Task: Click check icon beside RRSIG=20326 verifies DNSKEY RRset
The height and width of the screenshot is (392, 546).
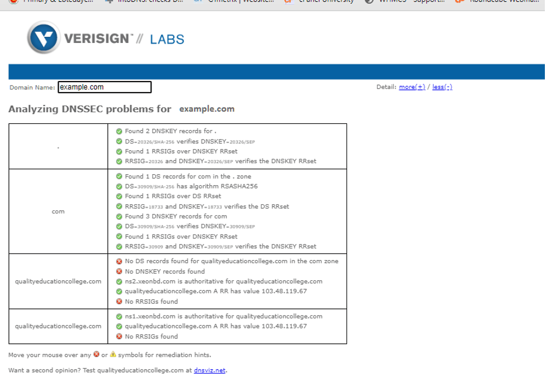Action: [x=119, y=161]
